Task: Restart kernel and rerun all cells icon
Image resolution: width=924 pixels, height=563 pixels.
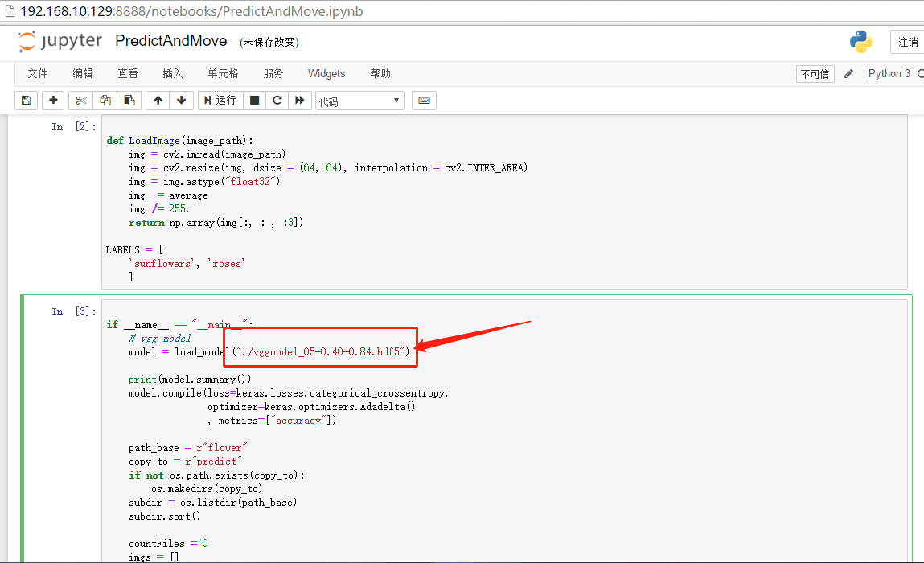Action: [299, 101]
